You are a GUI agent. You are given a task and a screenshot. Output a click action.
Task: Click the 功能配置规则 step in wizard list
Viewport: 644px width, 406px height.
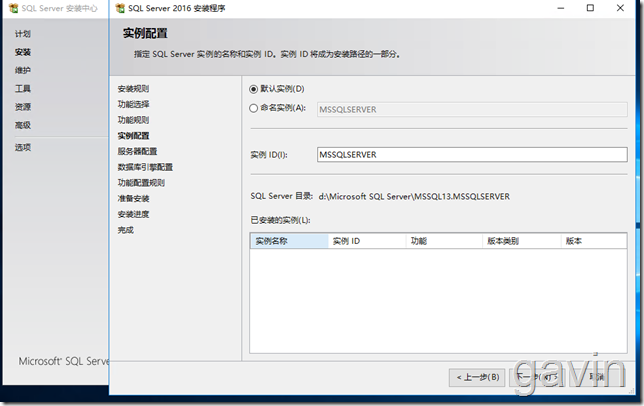coord(141,183)
